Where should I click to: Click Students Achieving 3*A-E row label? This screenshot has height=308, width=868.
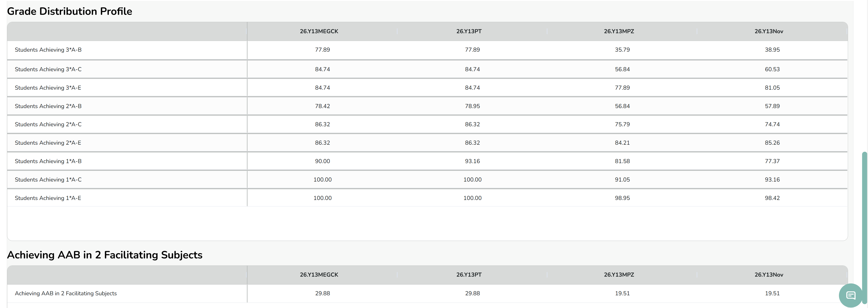pos(48,88)
